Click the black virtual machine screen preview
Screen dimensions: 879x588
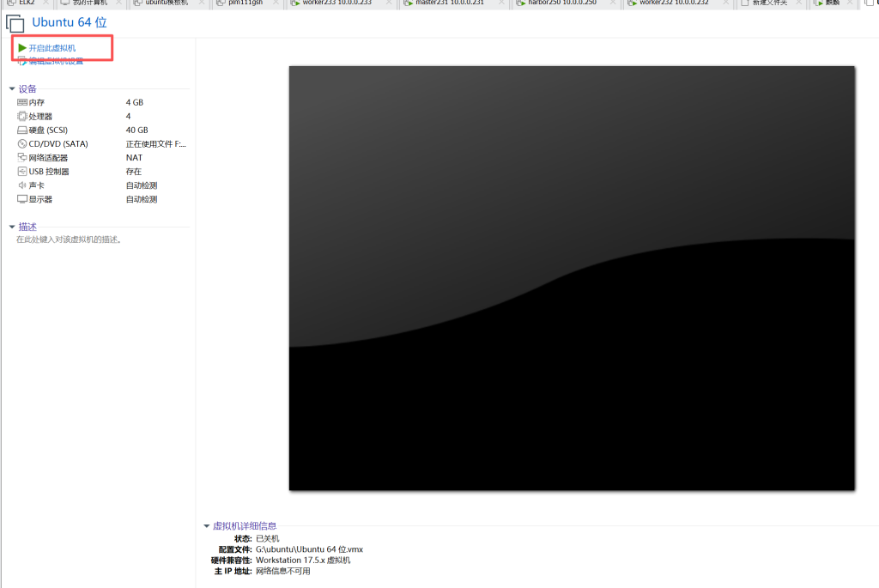[572, 278]
